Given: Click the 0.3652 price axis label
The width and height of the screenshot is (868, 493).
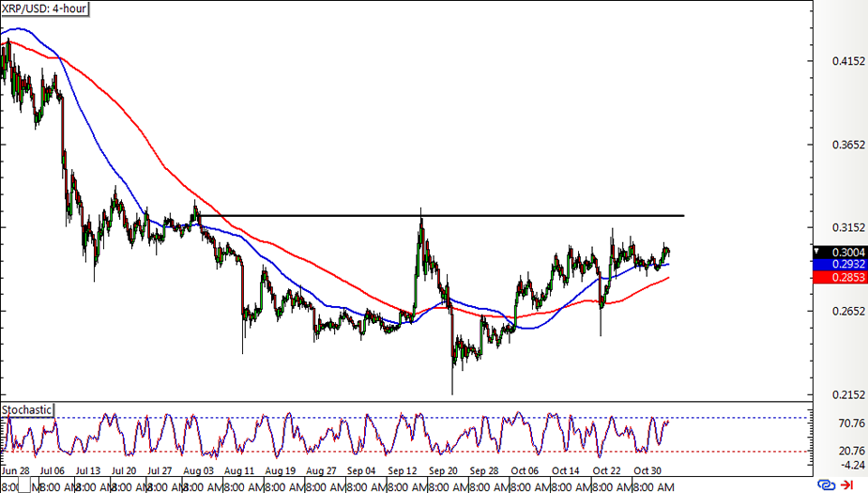Looking at the screenshot, I should tap(848, 145).
